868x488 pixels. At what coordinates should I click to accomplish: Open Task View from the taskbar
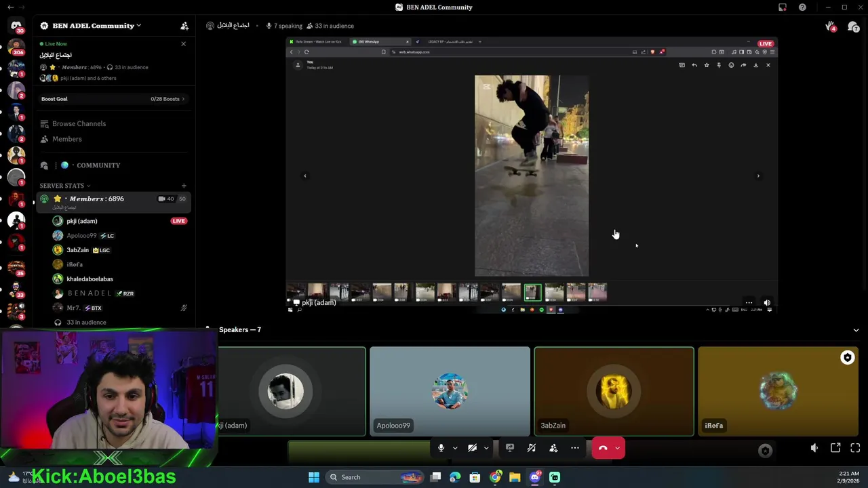click(436, 477)
